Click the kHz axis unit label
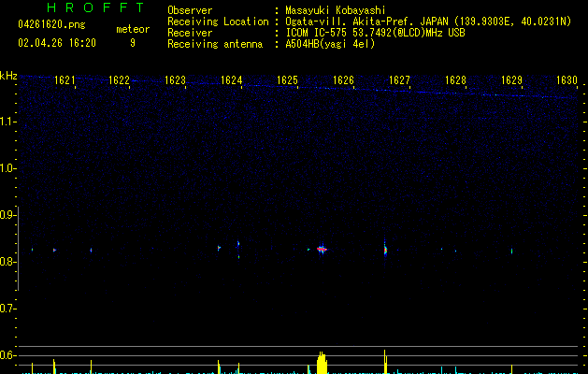 point(8,76)
